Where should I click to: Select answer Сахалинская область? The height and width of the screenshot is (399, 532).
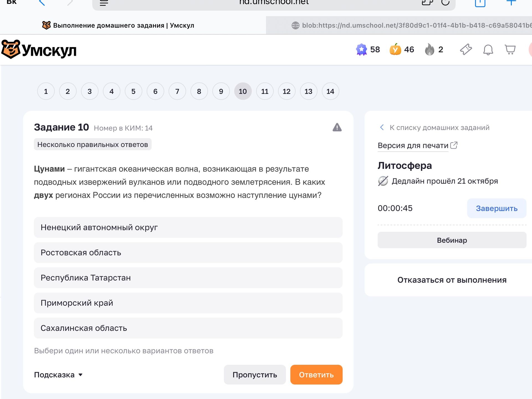click(x=188, y=328)
